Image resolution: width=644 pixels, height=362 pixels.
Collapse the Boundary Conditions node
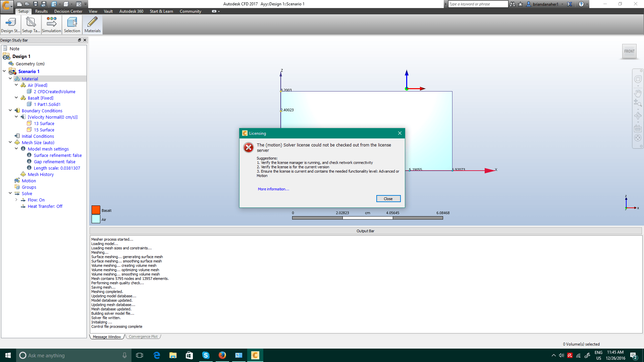tap(10, 110)
